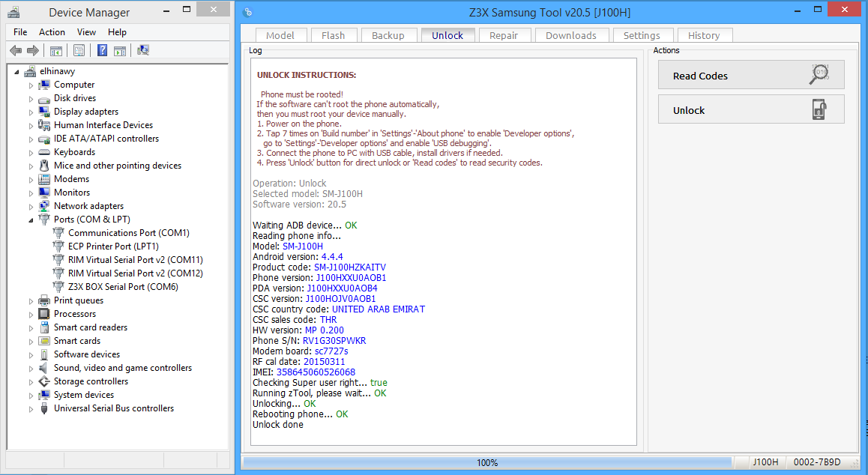Click the Storage controllers category icon
The height and width of the screenshot is (475, 868).
pos(44,381)
